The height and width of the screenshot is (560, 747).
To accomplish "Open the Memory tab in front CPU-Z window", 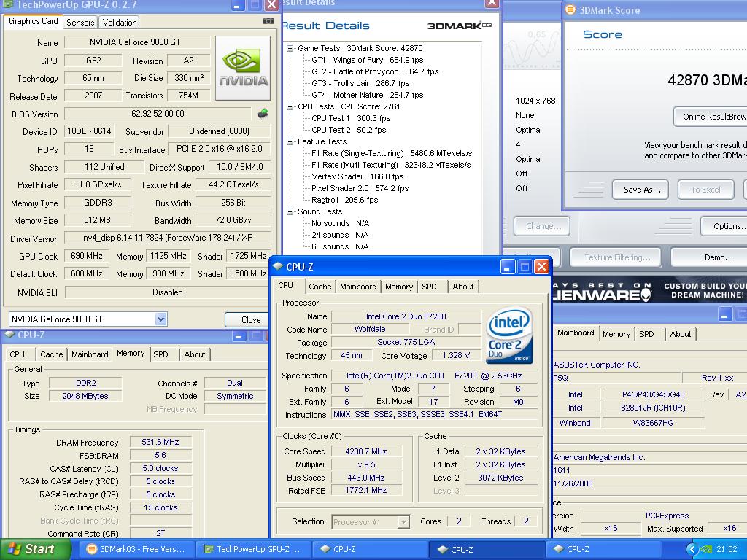I will click(399, 287).
